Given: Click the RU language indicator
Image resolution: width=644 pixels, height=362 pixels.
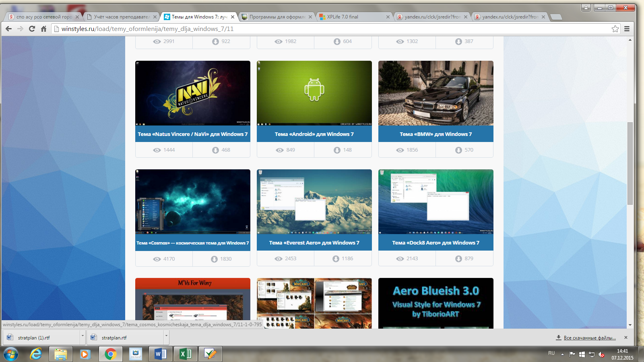Looking at the screenshot, I should point(551,353).
